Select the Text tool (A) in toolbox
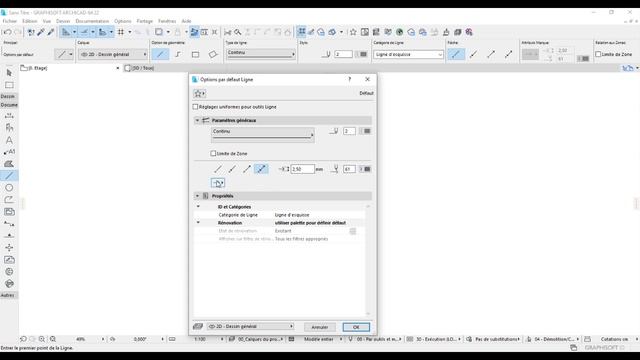This screenshot has width=640, height=360. [9, 140]
